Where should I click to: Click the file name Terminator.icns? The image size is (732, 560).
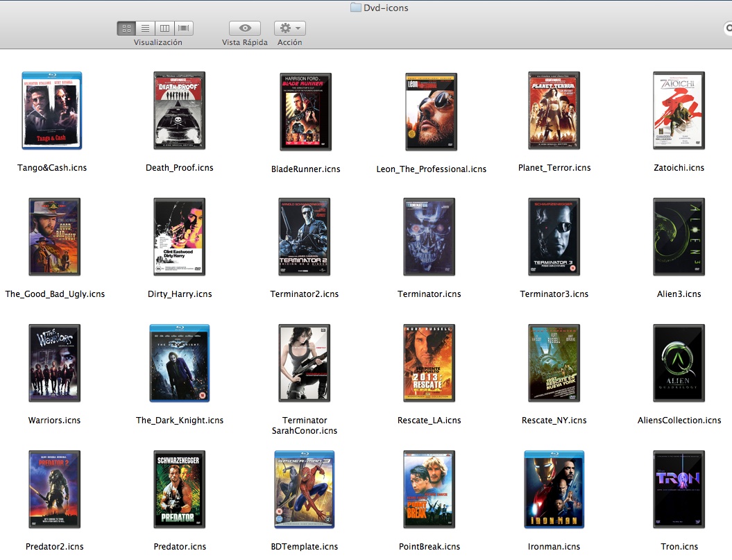point(429,294)
